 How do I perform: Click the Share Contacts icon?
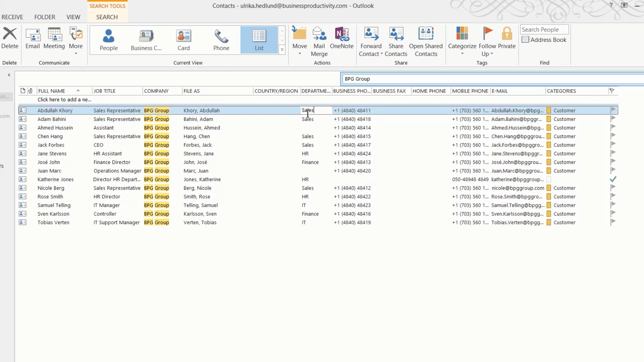pos(396,42)
